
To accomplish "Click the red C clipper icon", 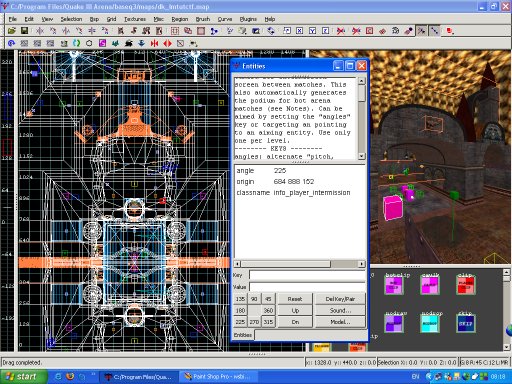I will coord(369,31).
